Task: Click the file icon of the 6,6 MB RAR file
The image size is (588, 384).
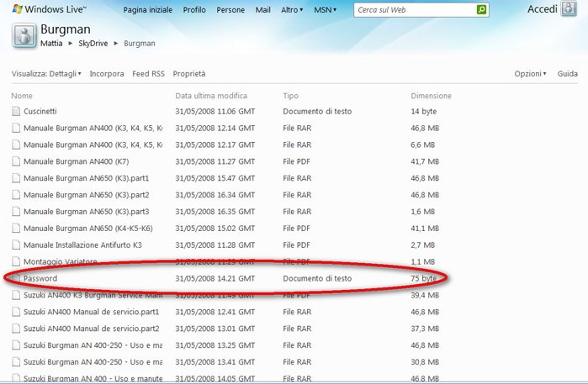Action: tap(16, 145)
